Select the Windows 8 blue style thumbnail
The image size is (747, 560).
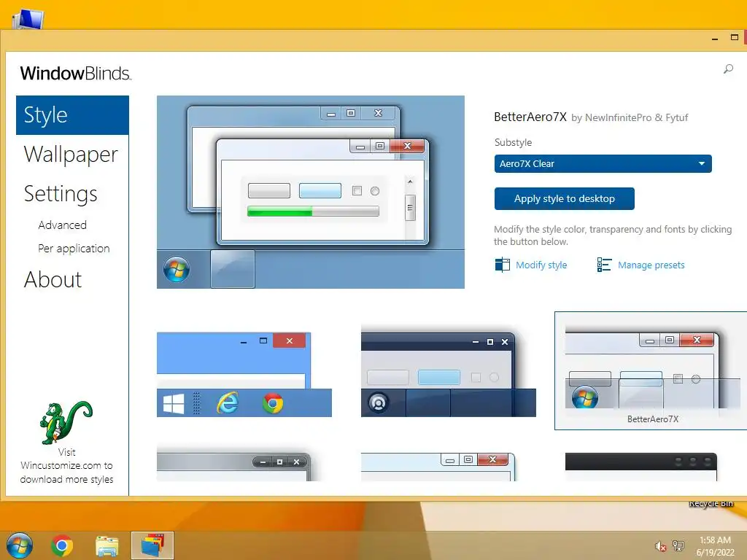point(244,374)
